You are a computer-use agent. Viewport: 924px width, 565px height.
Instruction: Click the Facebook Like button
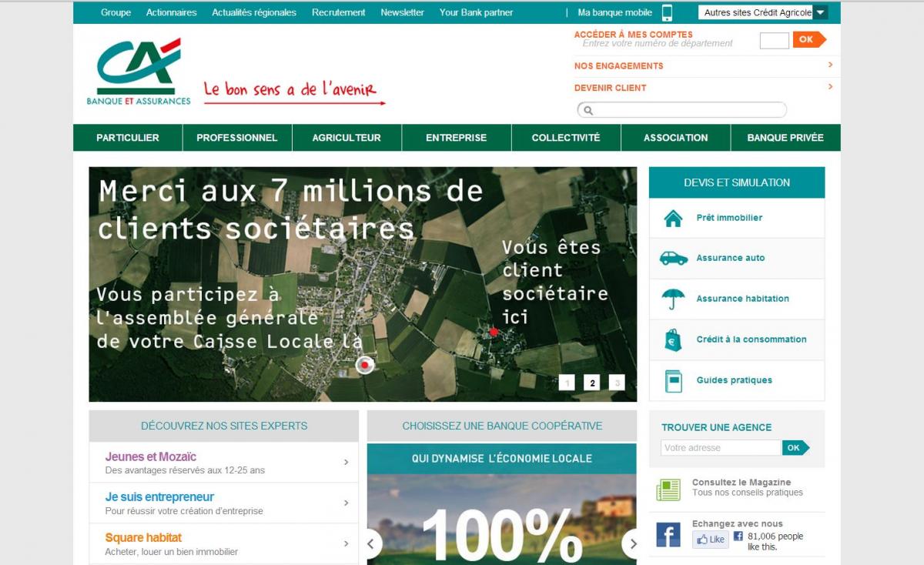710,540
